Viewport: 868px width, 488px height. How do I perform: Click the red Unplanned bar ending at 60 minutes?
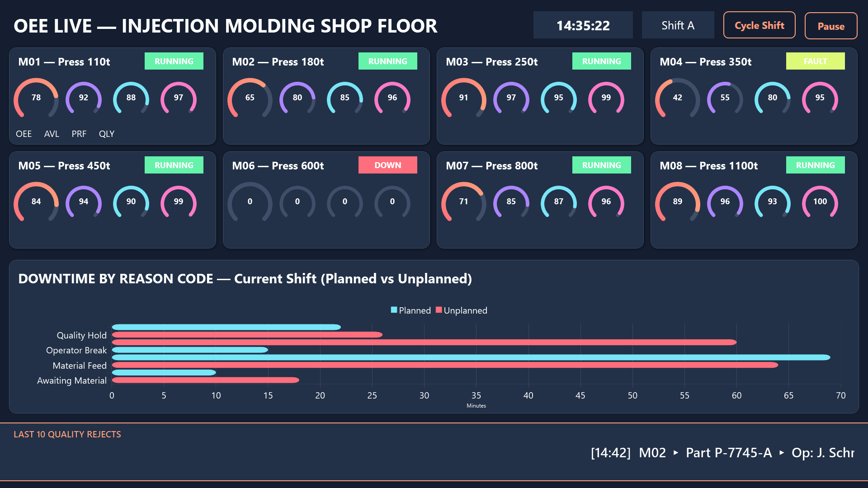tap(424, 343)
